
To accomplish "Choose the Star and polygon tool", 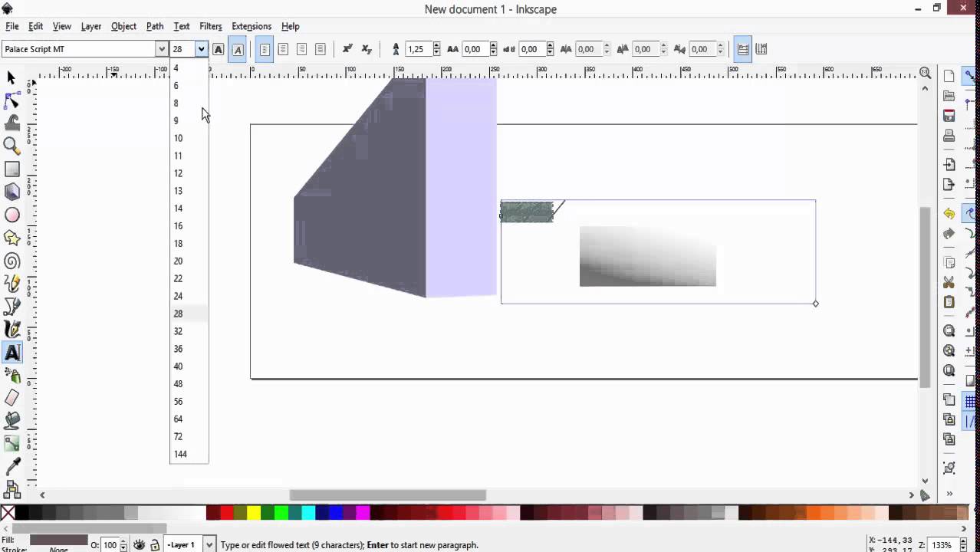I will tap(12, 238).
